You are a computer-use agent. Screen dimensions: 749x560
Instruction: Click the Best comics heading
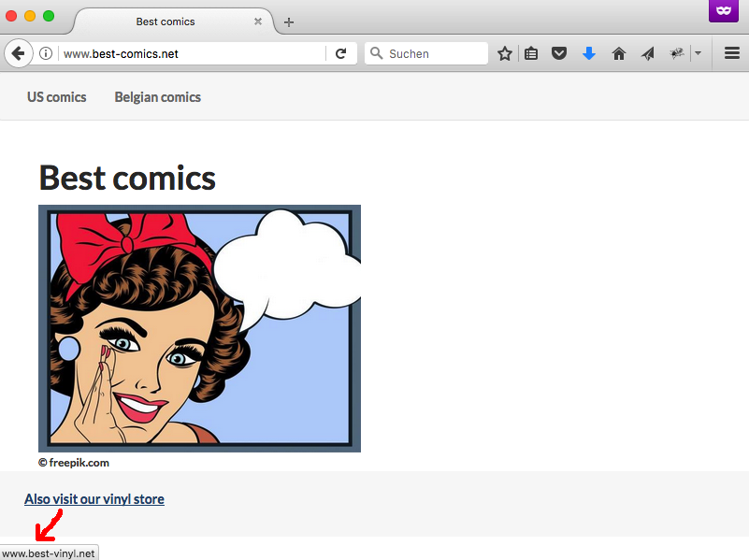[x=127, y=178]
